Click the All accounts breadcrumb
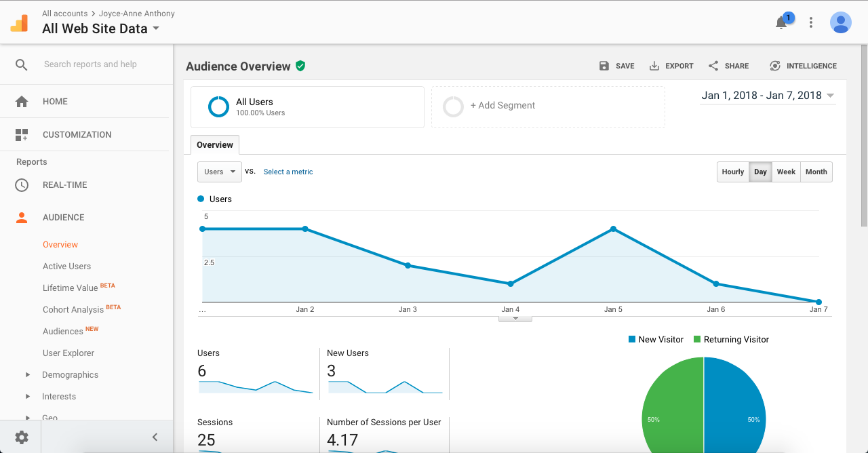Image resolution: width=868 pixels, height=453 pixels. click(64, 14)
